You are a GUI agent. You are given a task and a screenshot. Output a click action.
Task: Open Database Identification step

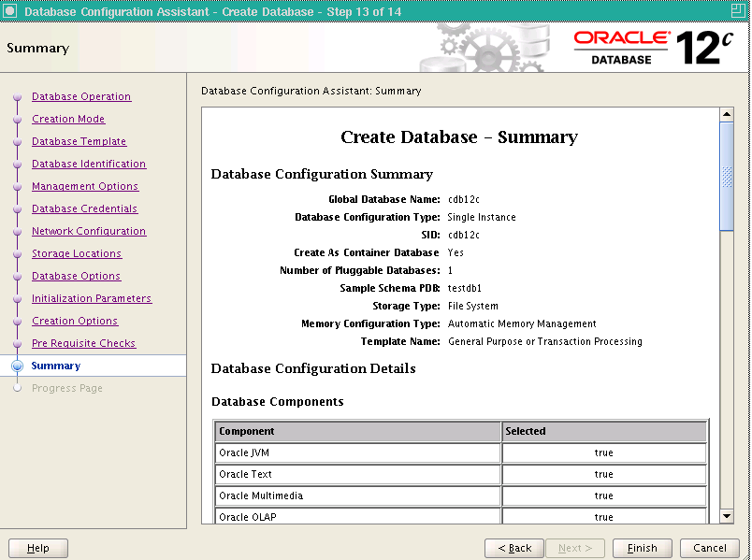89,164
